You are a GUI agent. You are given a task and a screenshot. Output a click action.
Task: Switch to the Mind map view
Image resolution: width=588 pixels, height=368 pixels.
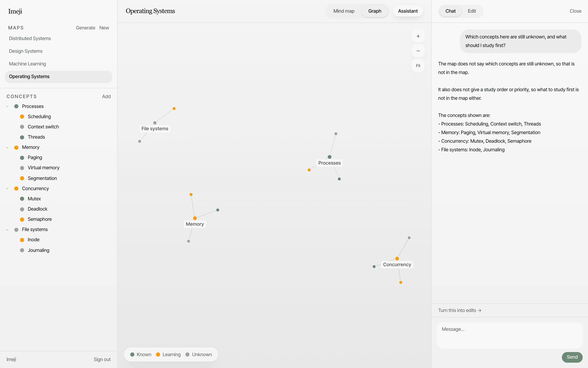344,11
